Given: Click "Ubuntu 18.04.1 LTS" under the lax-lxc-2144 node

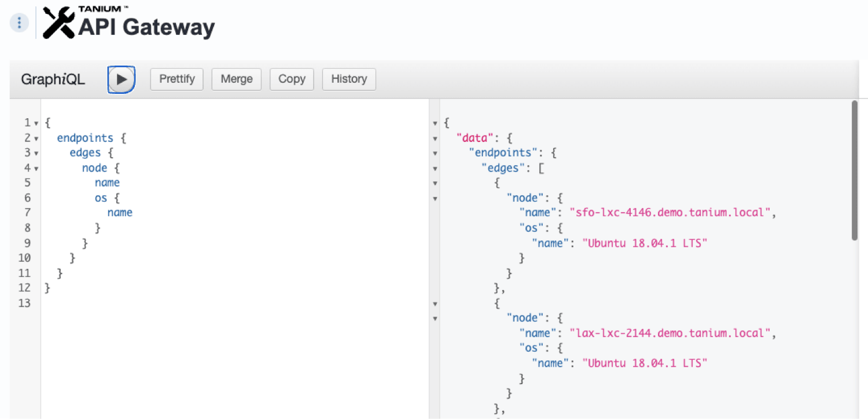Looking at the screenshot, I should (645, 363).
